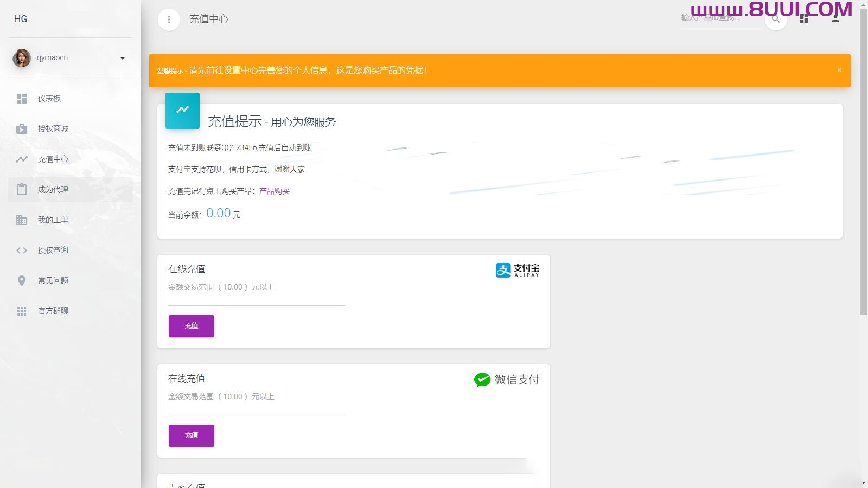Image resolution: width=868 pixels, height=488 pixels.
Task: Click the 充值中心 trending-chart sidebar icon
Action: (x=22, y=159)
